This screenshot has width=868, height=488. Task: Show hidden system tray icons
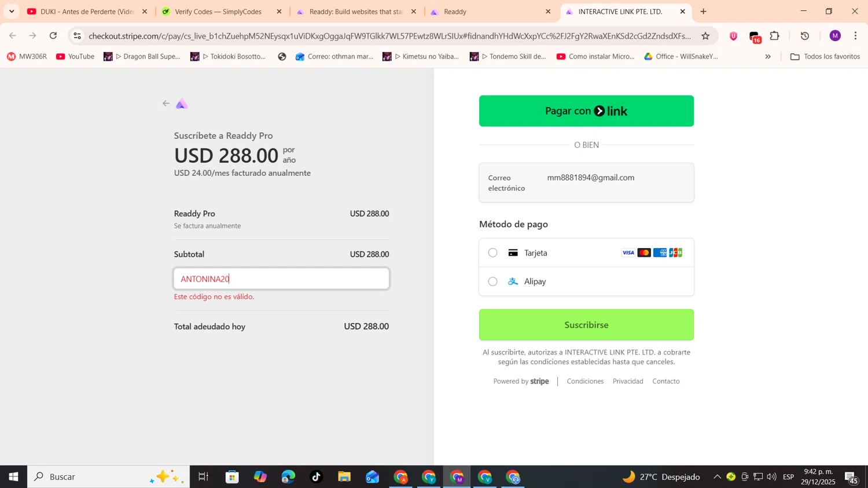pos(717,477)
